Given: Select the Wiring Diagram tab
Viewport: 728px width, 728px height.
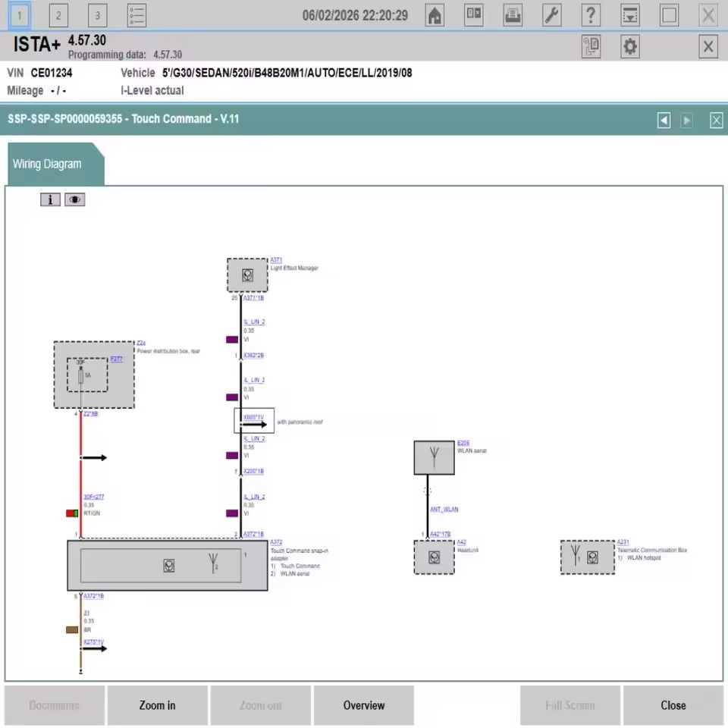Looking at the screenshot, I should coord(55,164).
